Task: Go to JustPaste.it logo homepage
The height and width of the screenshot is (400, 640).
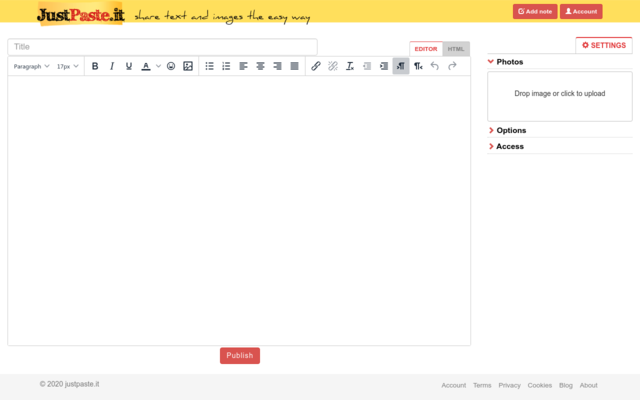Action: tap(80, 14)
